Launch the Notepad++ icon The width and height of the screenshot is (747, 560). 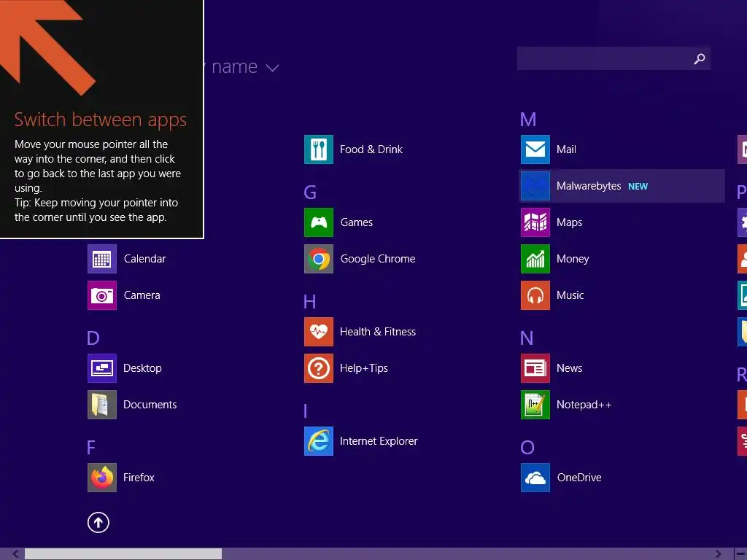[x=535, y=405]
